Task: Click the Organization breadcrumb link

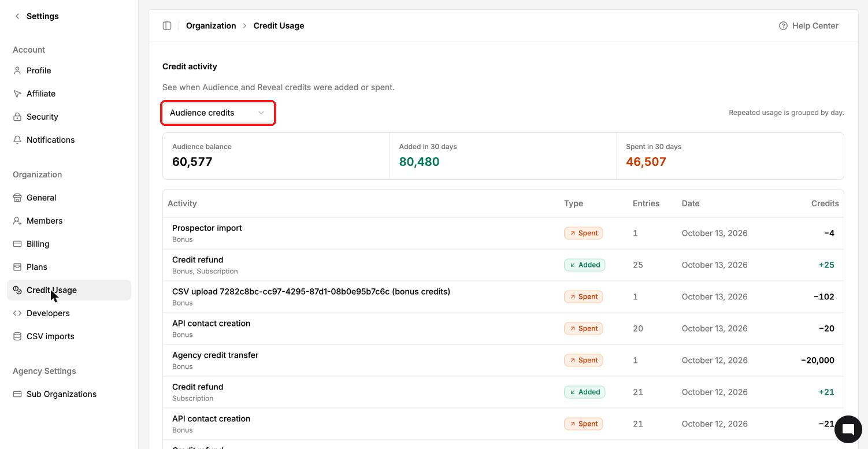Action: pos(211,25)
